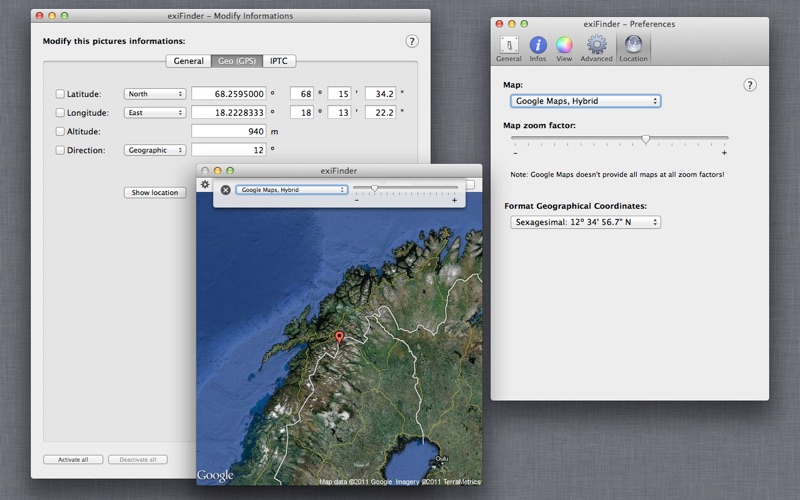The height and width of the screenshot is (500, 800).
Task: Click plus under Map zoom factor
Action: (724, 153)
